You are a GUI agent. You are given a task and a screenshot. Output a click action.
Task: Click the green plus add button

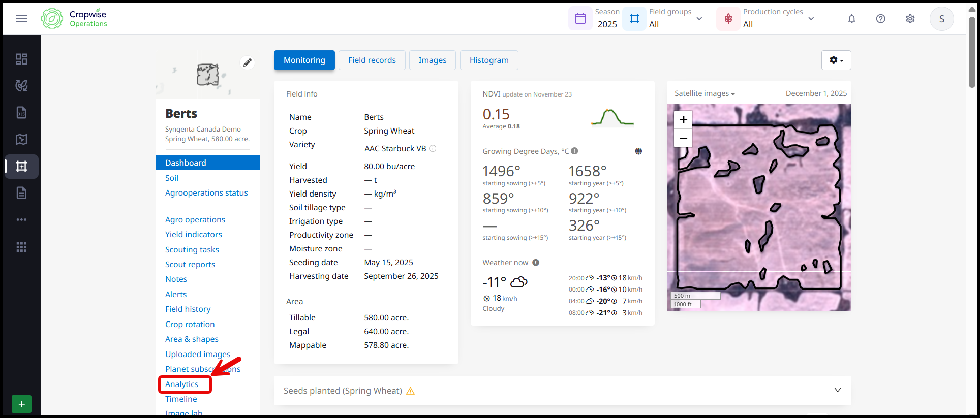21,404
